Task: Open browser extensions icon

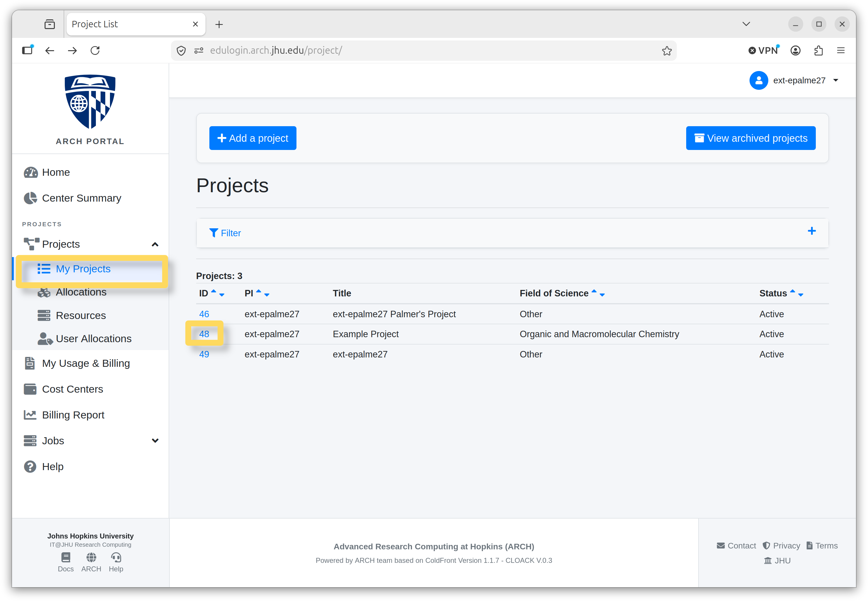Action: point(818,50)
